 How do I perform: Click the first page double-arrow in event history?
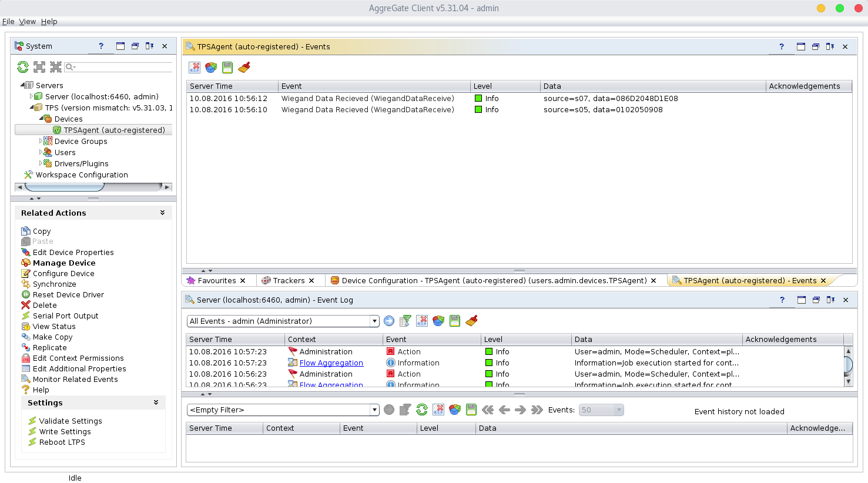click(x=488, y=410)
